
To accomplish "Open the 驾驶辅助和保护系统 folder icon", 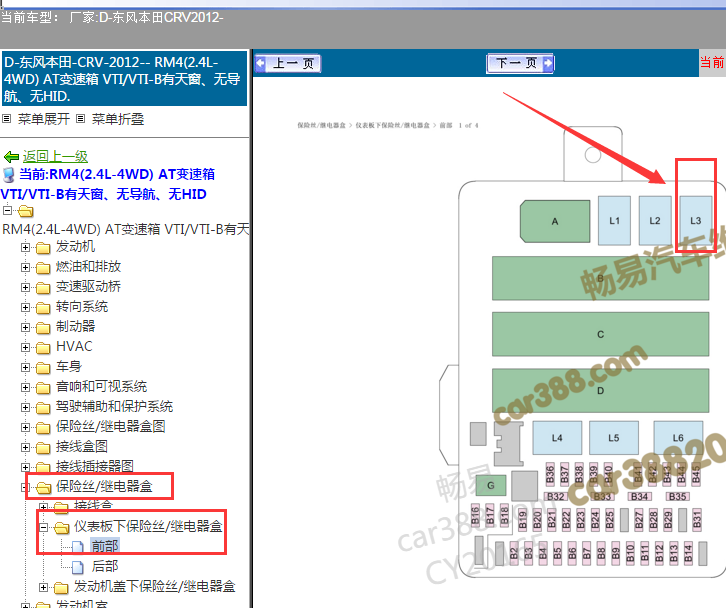I will point(43,407).
